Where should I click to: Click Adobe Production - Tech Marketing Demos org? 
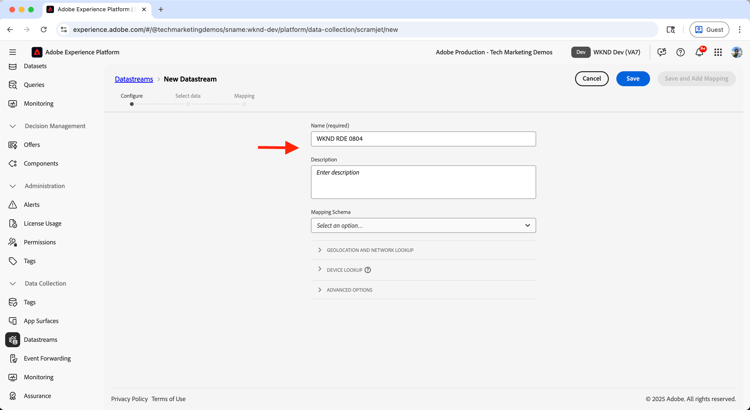tap(494, 52)
